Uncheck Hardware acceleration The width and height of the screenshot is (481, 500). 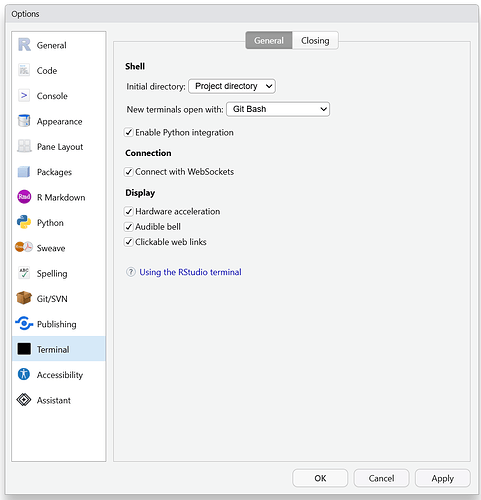coord(129,211)
